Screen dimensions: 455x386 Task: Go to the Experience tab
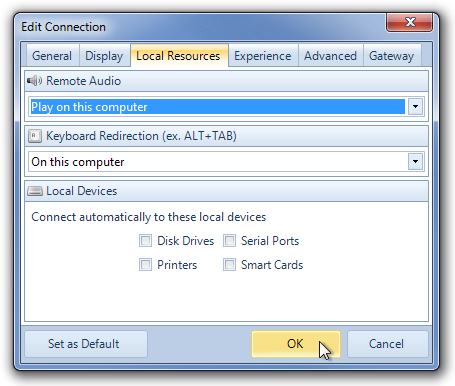click(x=263, y=56)
